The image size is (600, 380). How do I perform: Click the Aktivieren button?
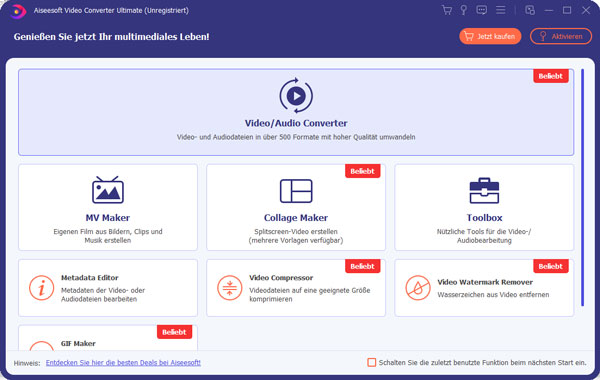pos(561,36)
